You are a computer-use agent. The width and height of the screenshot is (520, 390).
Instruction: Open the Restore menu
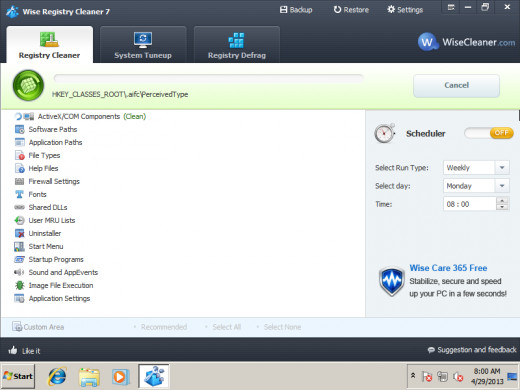tap(351, 10)
